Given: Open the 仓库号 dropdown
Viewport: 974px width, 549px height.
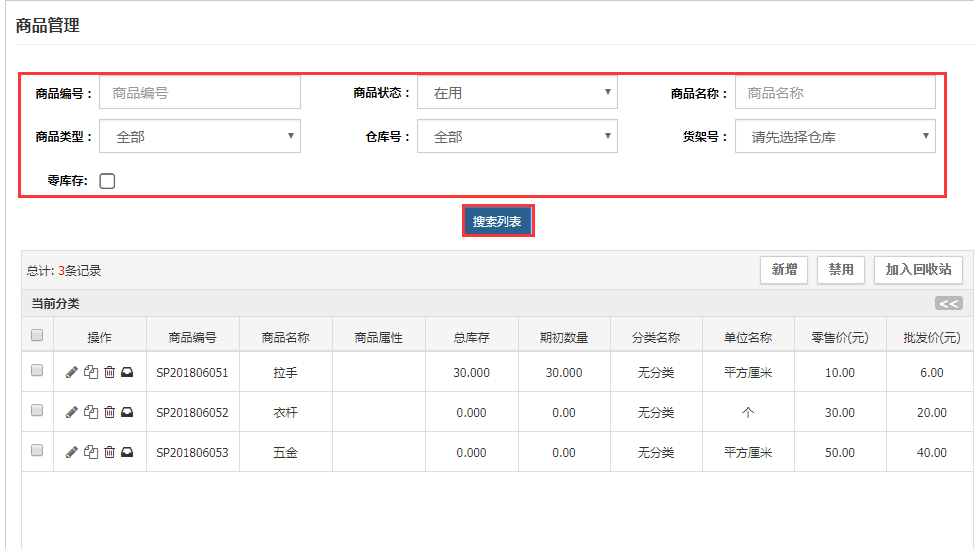Looking at the screenshot, I should click(517, 137).
